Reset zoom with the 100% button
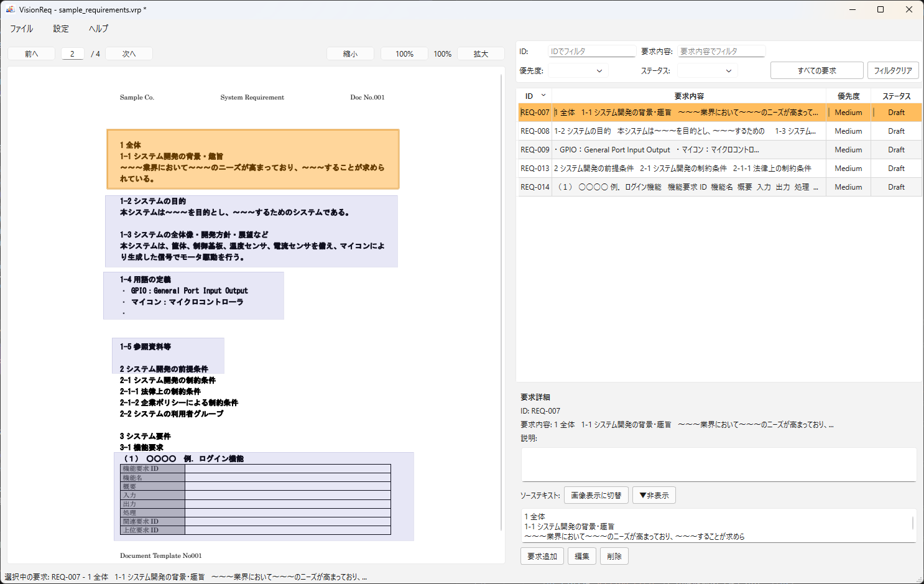 [x=404, y=53]
